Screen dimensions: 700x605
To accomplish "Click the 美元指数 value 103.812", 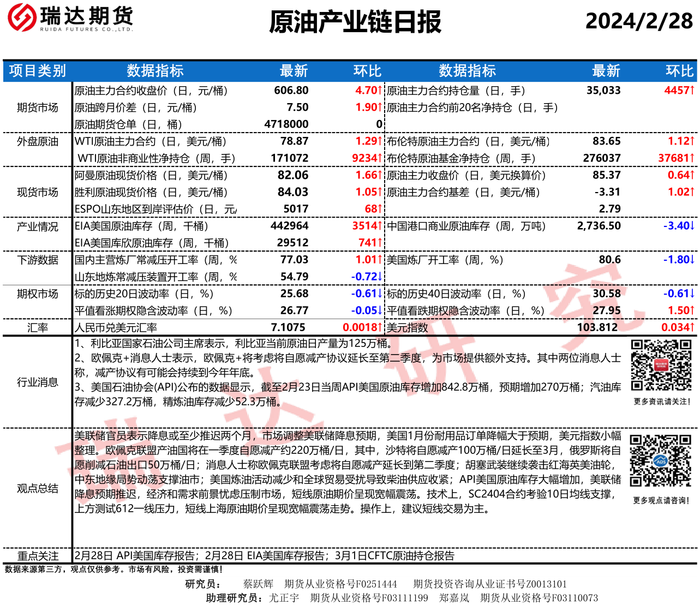I will pyautogui.click(x=597, y=327).
